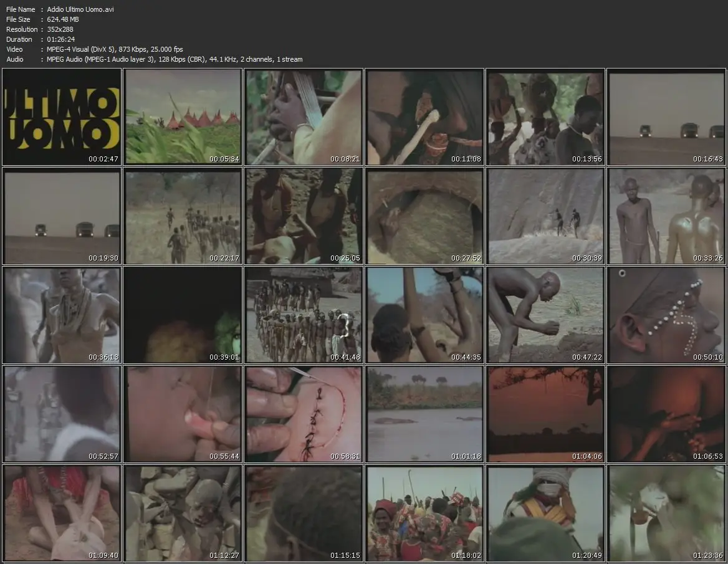Select the thumbnail at 00:13:56
728x564 pixels.
pos(545,117)
